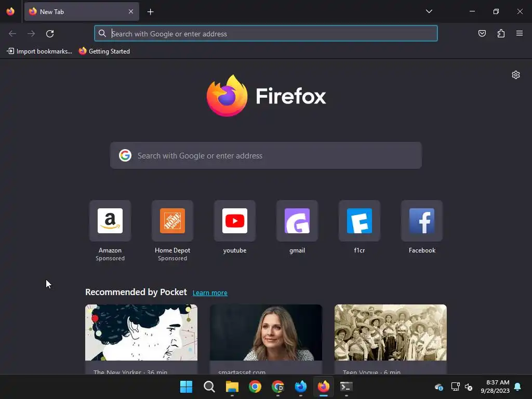
Task: Open a new tab with plus button
Action: click(x=150, y=12)
